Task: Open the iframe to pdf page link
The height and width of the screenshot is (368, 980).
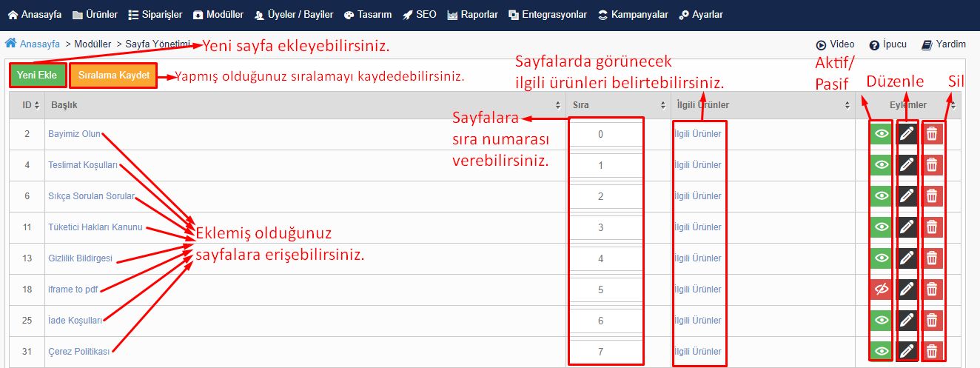Action: point(73,290)
